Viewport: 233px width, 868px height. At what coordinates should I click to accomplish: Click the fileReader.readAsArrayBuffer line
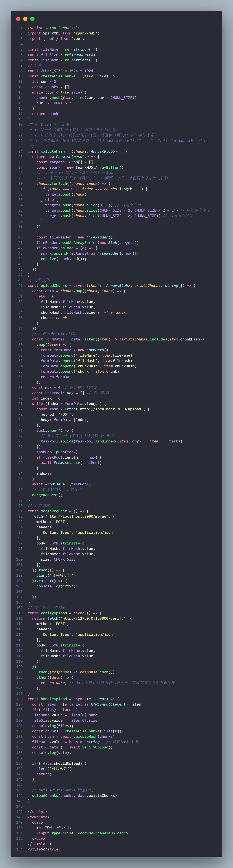[87, 243]
